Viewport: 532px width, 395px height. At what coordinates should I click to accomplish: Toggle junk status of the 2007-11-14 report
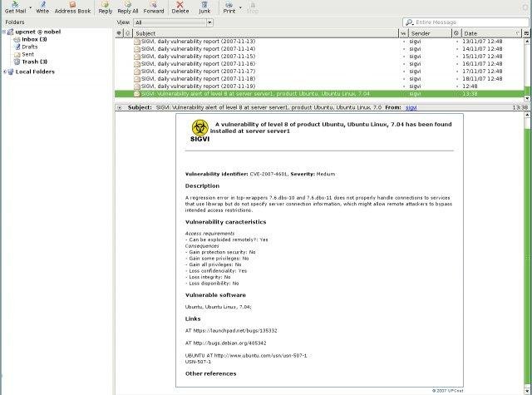click(456, 49)
